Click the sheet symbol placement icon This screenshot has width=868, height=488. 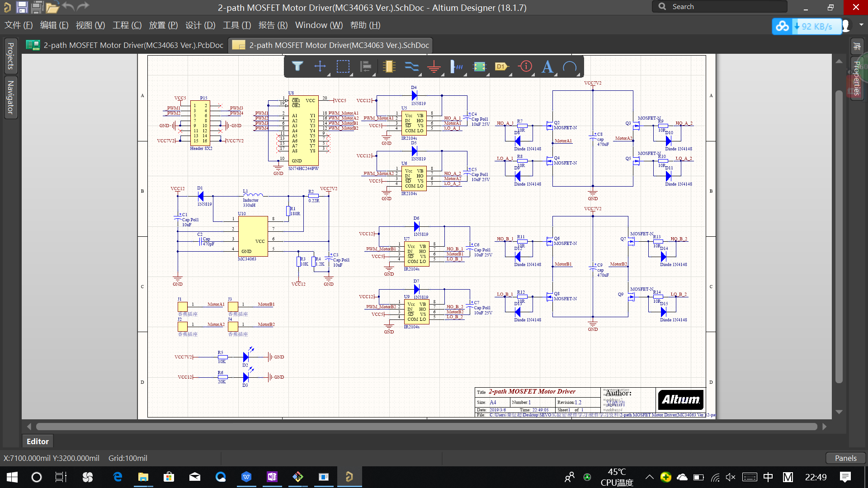click(x=479, y=66)
